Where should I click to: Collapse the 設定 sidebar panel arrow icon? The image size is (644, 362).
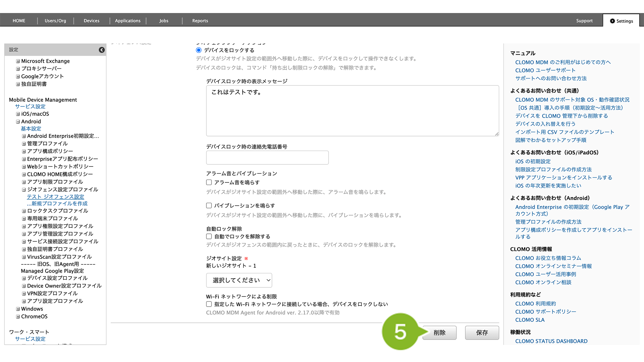[102, 50]
